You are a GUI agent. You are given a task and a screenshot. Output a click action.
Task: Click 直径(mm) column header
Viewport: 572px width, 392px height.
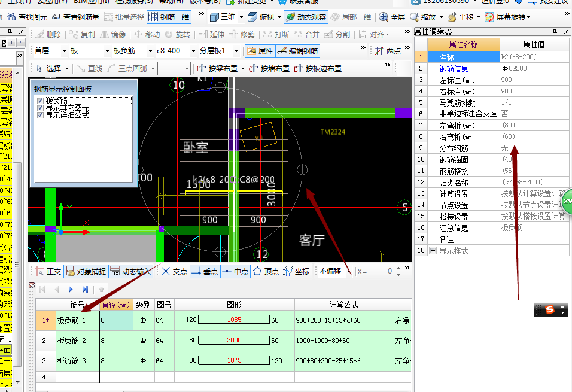[x=116, y=305]
